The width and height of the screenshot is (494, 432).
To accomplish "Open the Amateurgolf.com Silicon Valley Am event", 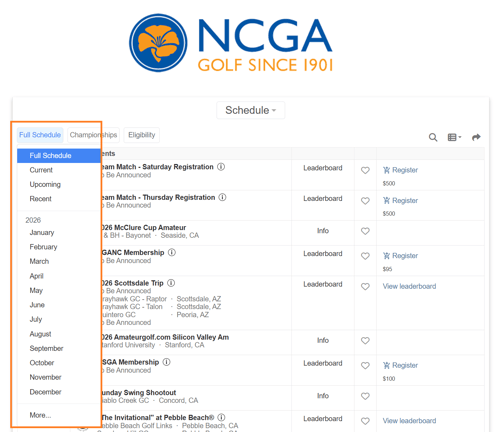I will [165, 337].
